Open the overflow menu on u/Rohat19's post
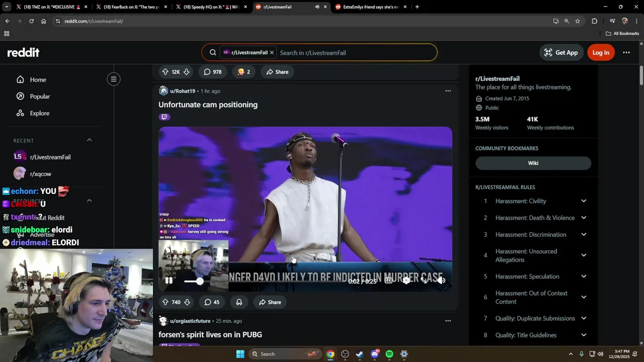644x362 pixels. [x=448, y=91]
